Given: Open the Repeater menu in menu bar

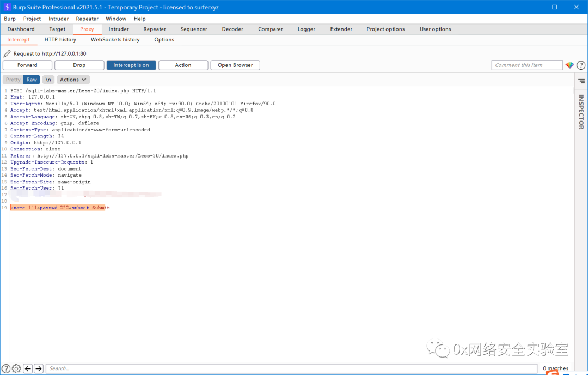Looking at the screenshot, I should 87,19.
